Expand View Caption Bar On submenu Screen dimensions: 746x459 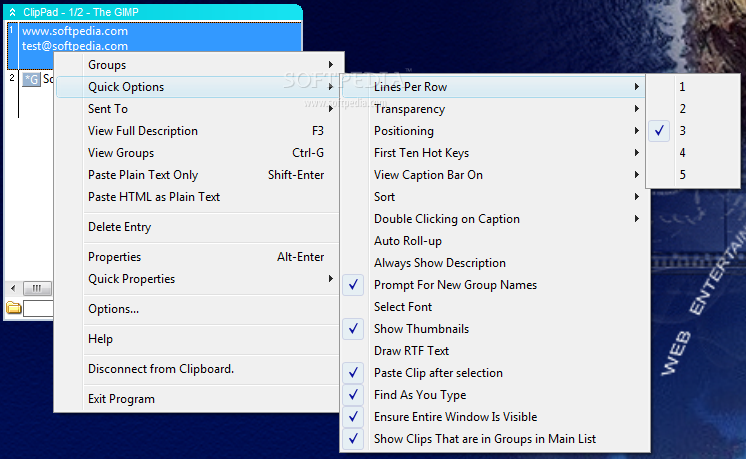click(496, 175)
